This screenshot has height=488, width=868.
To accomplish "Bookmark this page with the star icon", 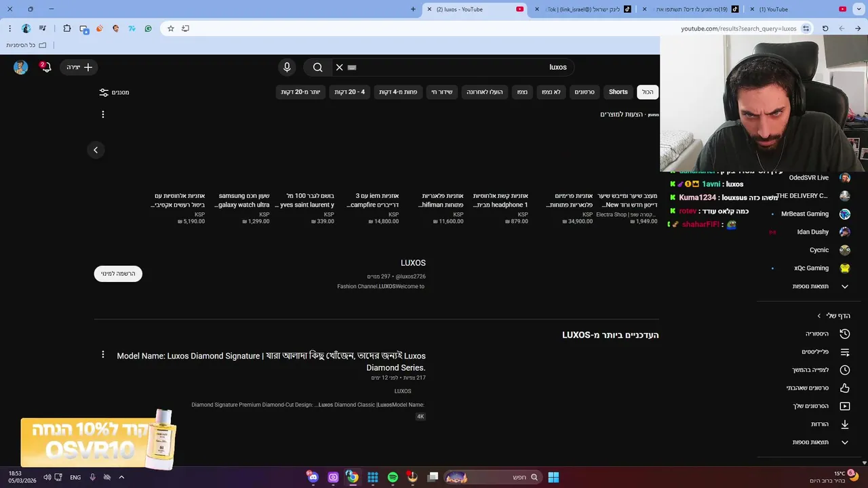I will (171, 28).
